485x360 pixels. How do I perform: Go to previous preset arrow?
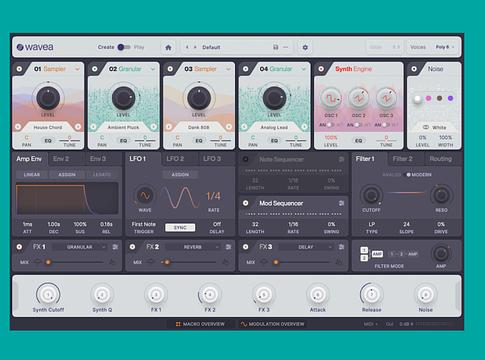tap(187, 47)
